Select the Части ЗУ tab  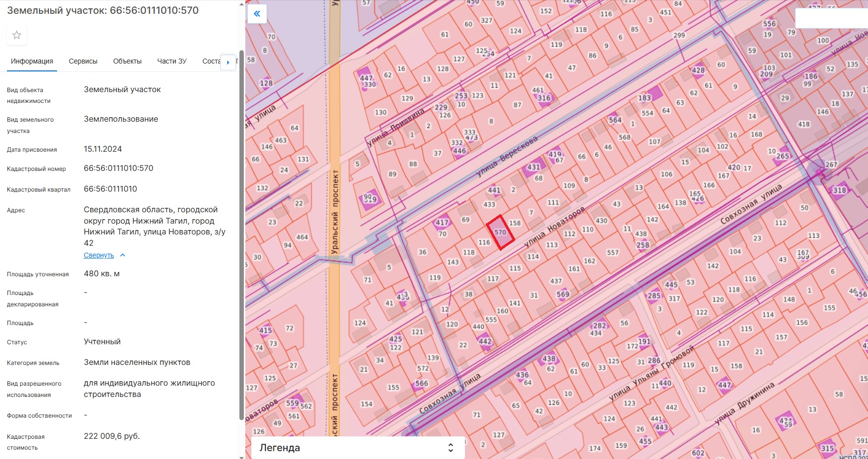(172, 61)
